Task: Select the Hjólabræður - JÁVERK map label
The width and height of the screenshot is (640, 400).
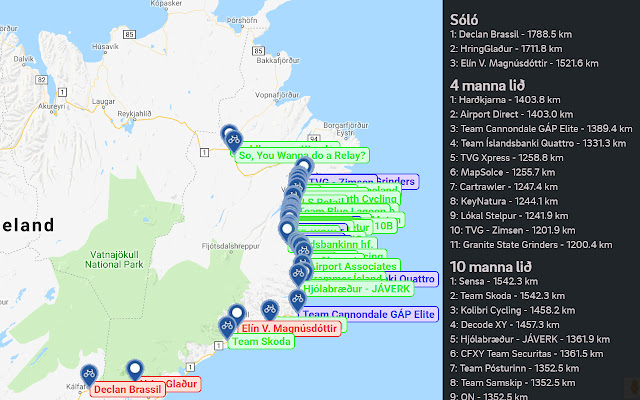Action: click(x=356, y=289)
